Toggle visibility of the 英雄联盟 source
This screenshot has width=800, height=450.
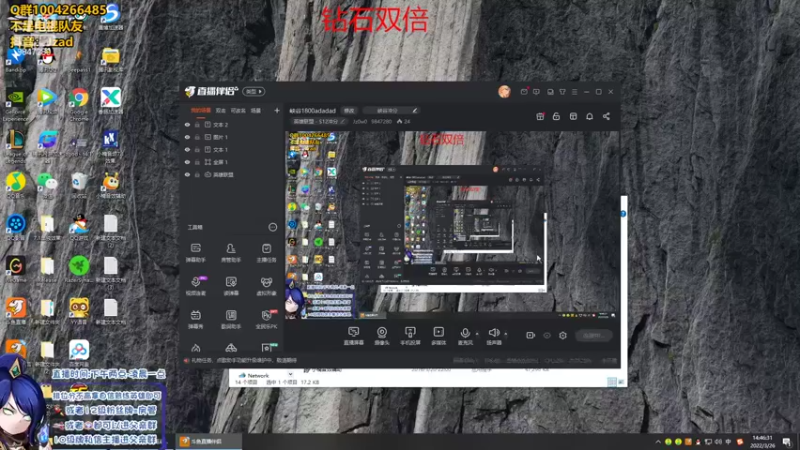coord(187,174)
